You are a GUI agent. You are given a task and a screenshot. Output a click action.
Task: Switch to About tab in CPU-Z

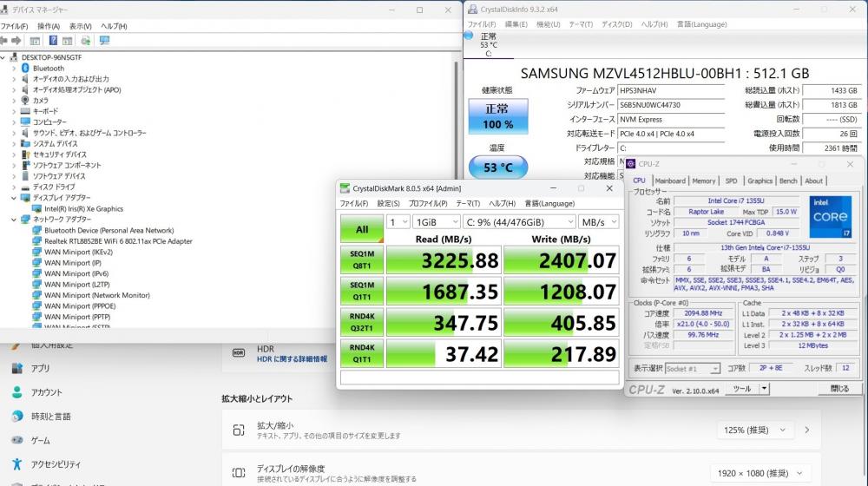click(x=814, y=181)
